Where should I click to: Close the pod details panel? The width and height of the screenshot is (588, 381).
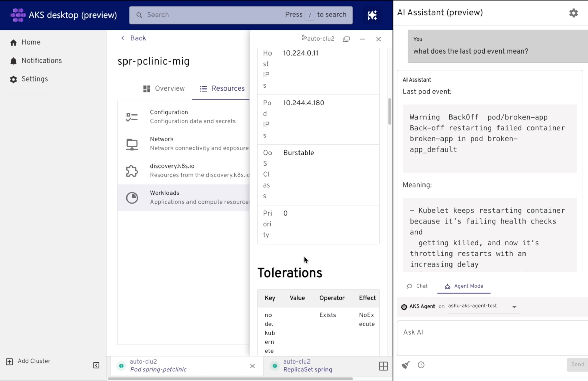(378, 39)
